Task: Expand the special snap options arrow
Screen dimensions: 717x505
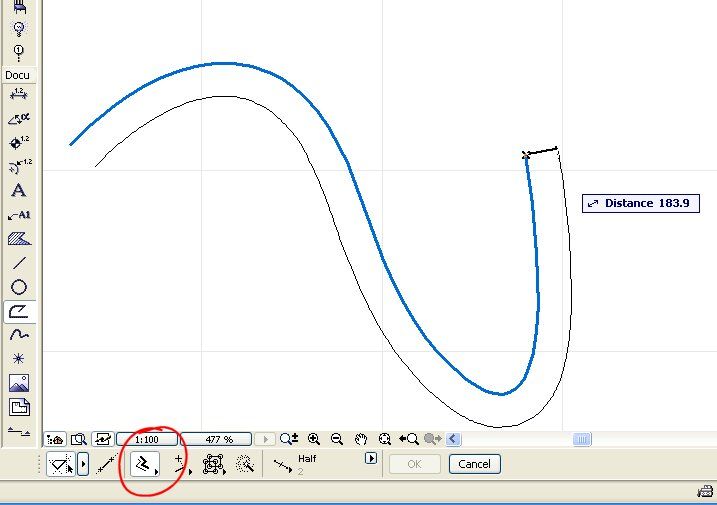Action: (x=371, y=458)
